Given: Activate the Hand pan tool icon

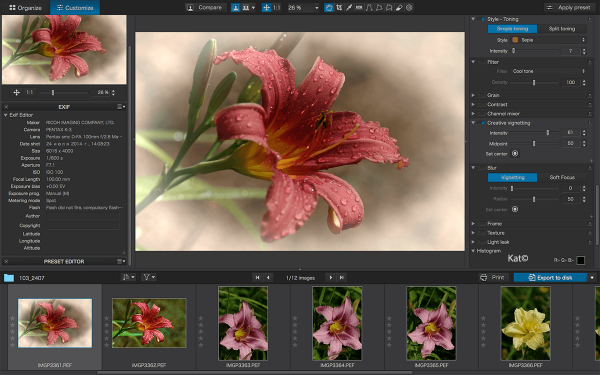Looking at the screenshot, I should click(329, 8).
